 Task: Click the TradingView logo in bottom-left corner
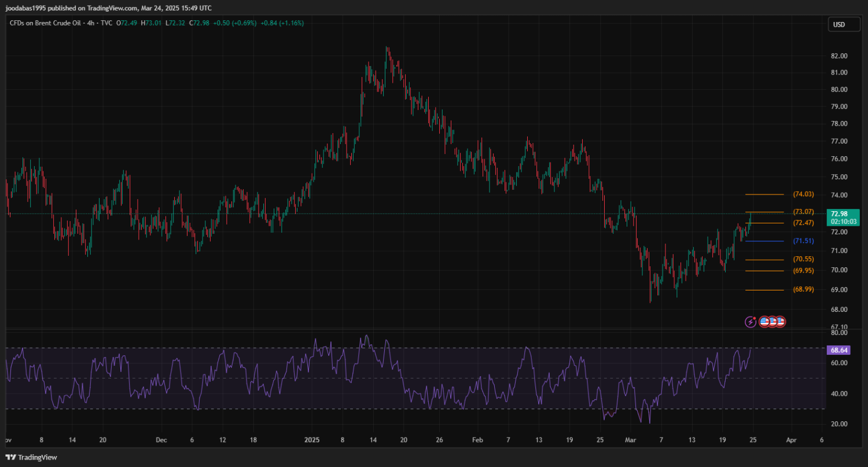point(32,457)
